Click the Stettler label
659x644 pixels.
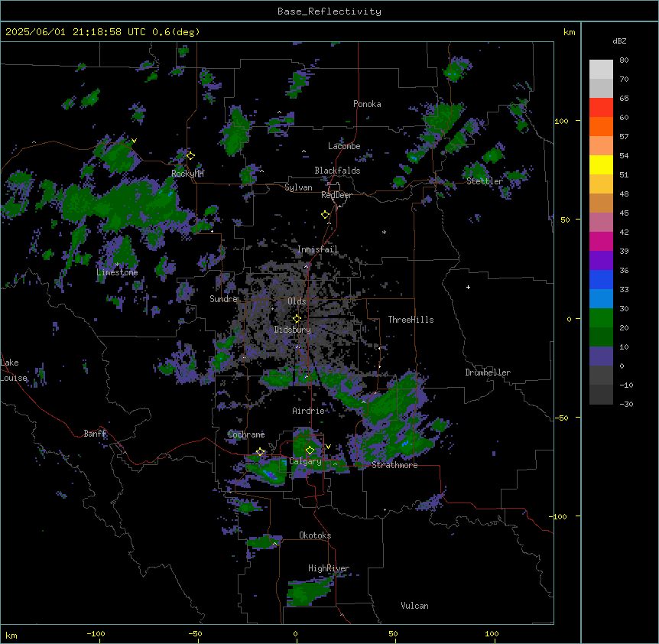click(x=485, y=181)
